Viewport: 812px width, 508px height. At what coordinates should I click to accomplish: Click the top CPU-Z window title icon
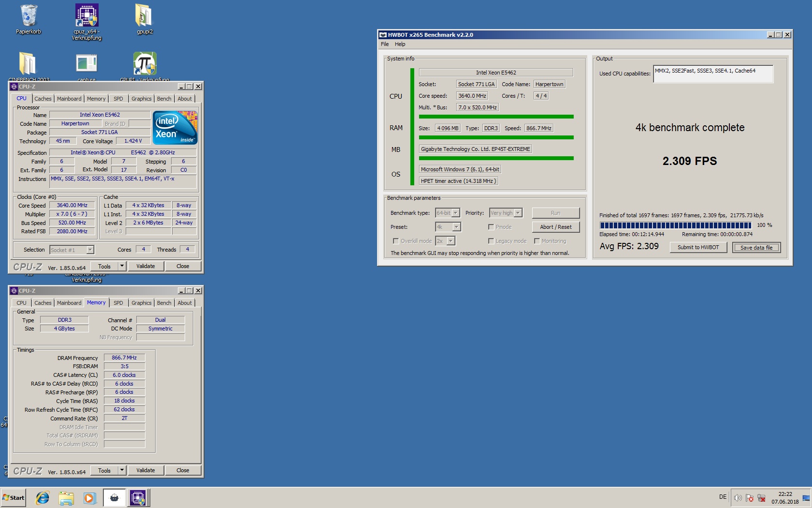(14, 87)
